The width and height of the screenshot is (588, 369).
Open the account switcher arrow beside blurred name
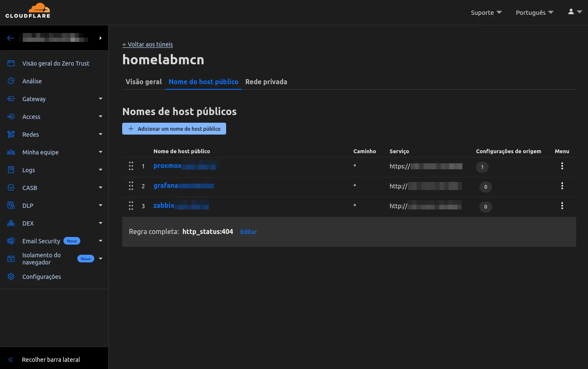pyautogui.click(x=101, y=38)
